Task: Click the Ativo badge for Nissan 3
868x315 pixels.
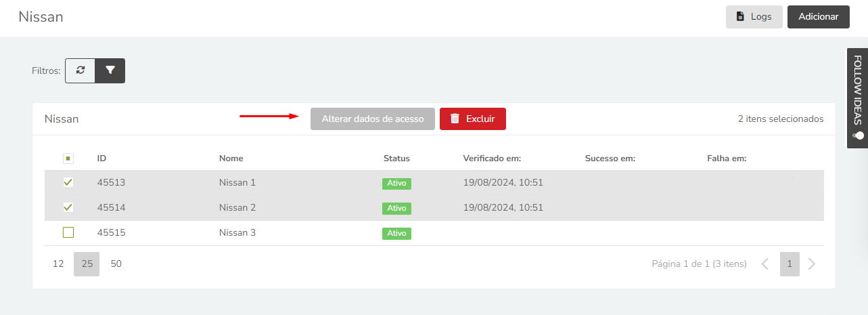Action: click(396, 233)
